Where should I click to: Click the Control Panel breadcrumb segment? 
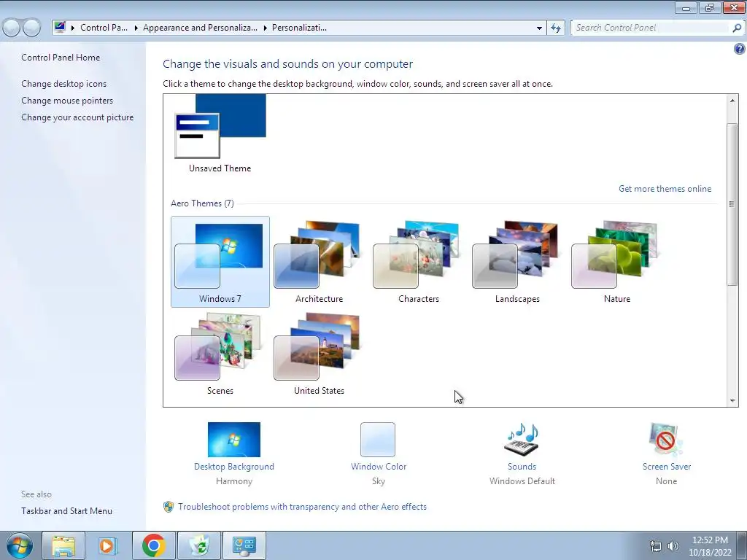tap(104, 28)
